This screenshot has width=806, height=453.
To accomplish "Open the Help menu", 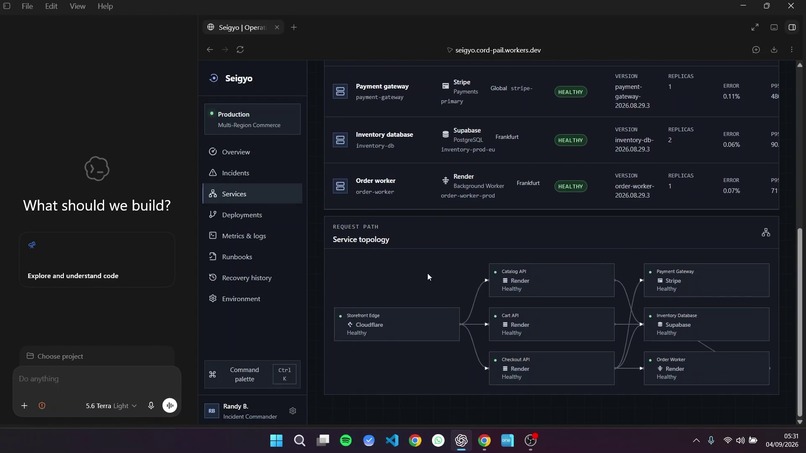I will click(105, 6).
